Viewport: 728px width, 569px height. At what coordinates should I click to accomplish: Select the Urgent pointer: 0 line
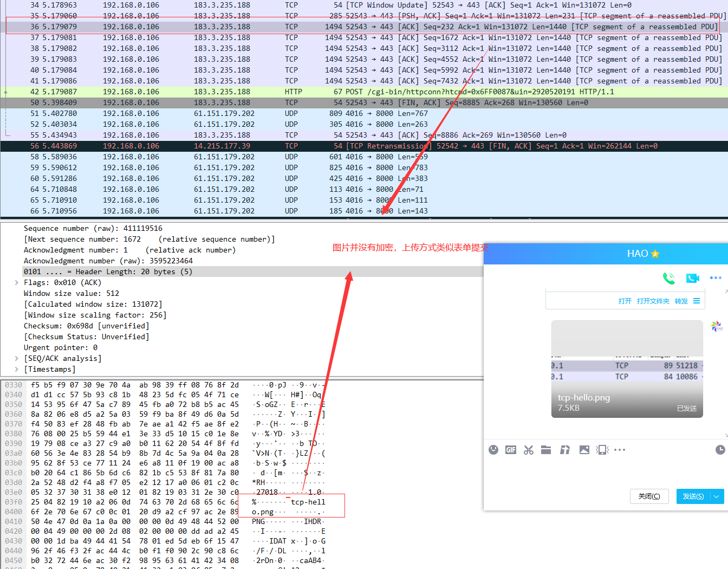pos(61,347)
